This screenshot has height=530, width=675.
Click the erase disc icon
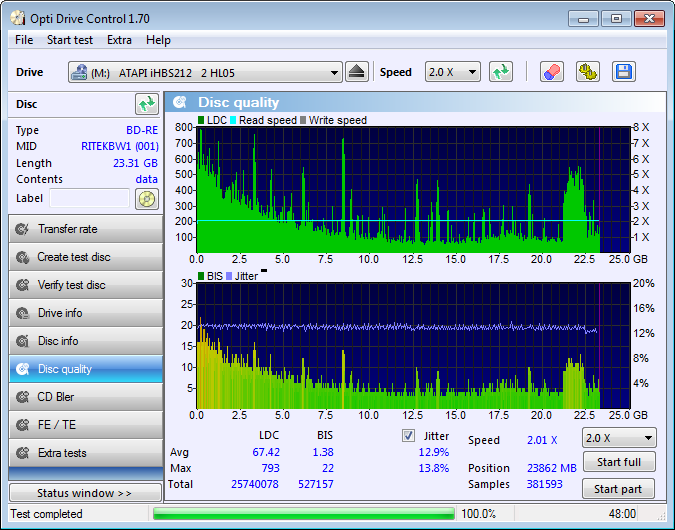551,72
